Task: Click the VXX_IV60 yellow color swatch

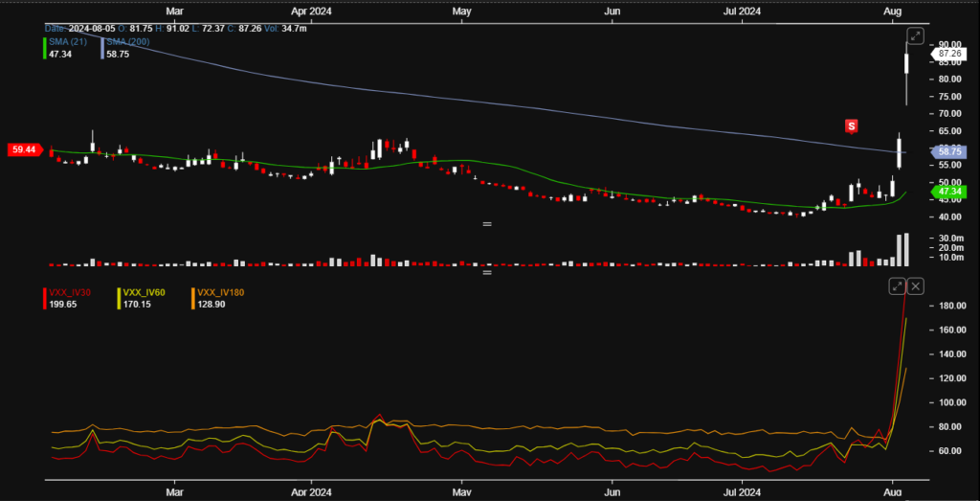Action: tap(120, 298)
